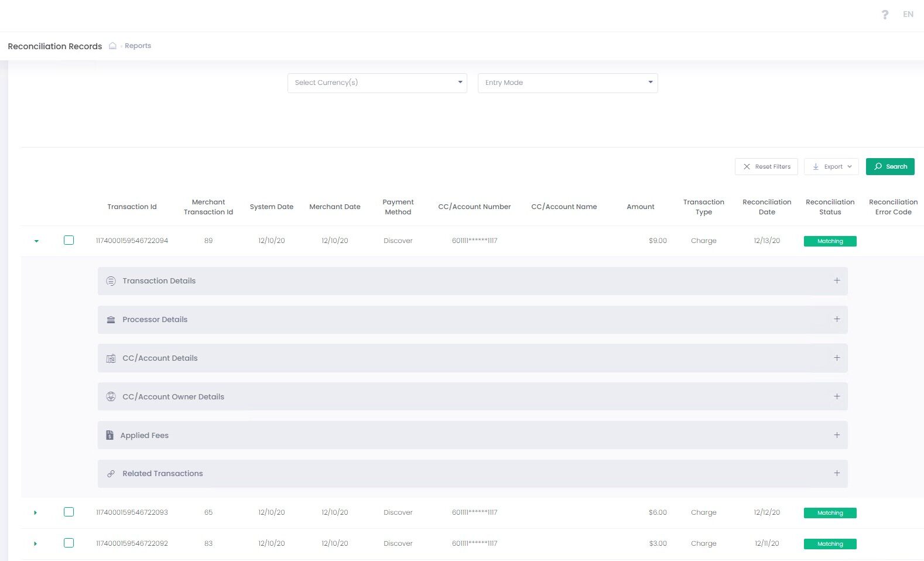Click the home breadcrumb icon
924x561 pixels.
(x=112, y=46)
